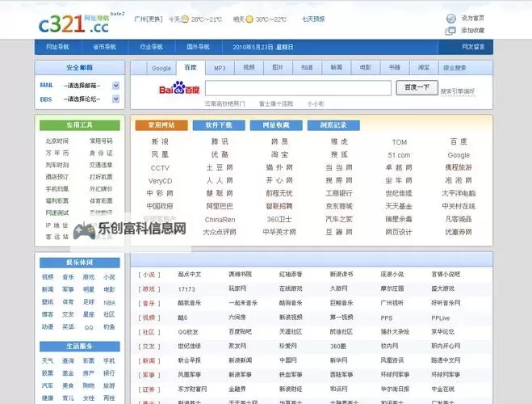This screenshot has width=532, height=404.
Task: Click the 设为首页 link
Action: click(x=472, y=19)
